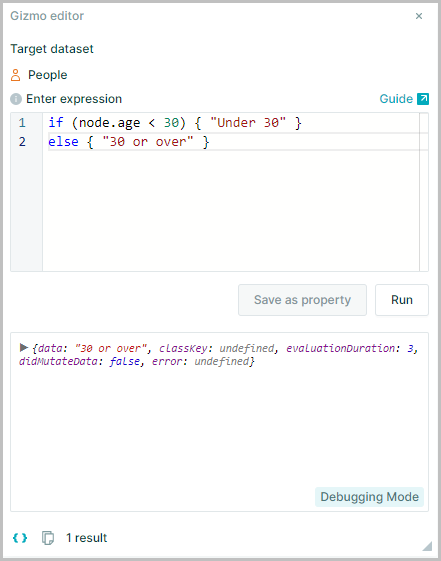Screen dimensions: 441x561
Task: Open the Guide external link icon
Action: (x=423, y=99)
